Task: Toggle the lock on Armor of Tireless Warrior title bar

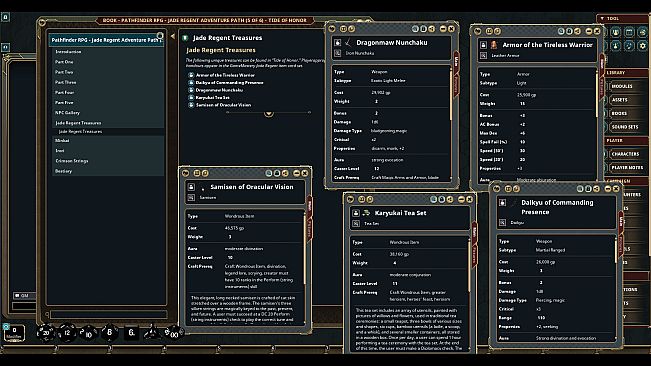Action: click(569, 31)
